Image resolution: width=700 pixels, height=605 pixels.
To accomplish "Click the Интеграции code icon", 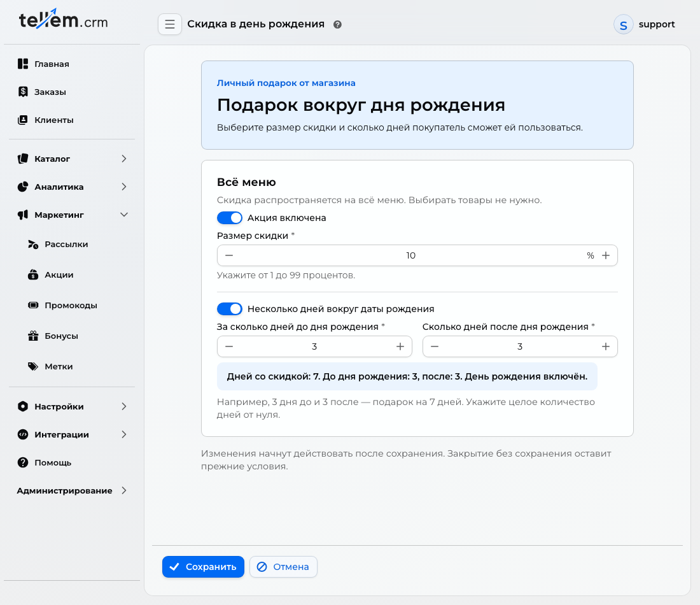I will click(23, 434).
